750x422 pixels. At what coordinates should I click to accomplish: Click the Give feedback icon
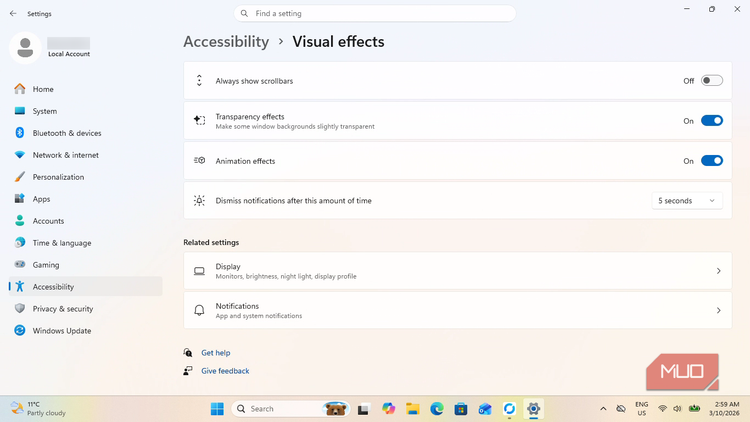[x=188, y=371]
